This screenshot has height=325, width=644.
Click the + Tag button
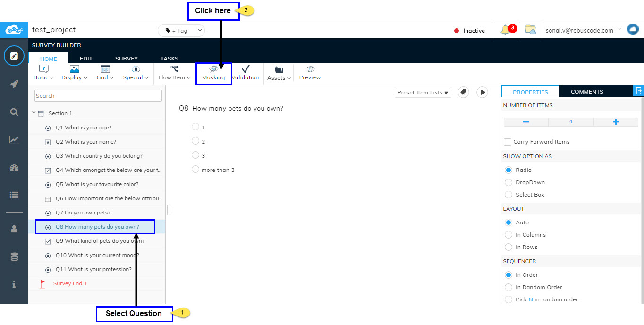pos(177,30)
